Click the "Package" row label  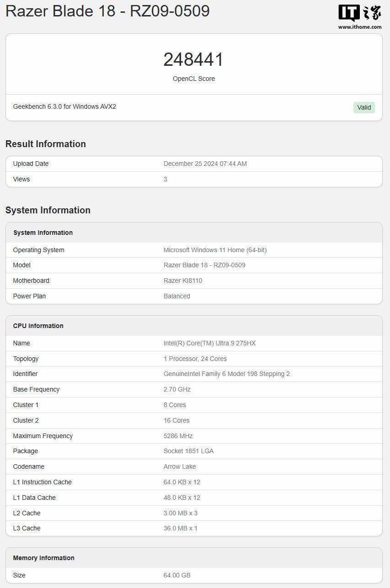pos(26,451)
